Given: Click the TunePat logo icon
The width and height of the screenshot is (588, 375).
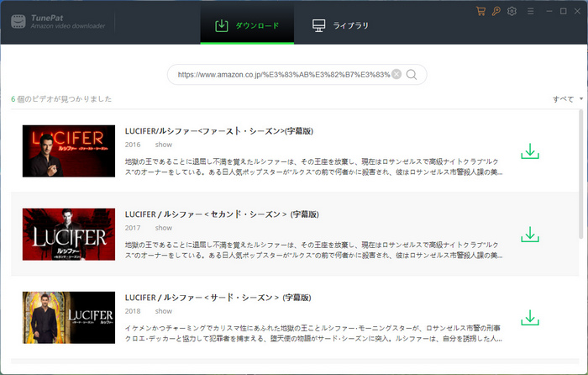Looking at the screenshot, I should [18, 21].
